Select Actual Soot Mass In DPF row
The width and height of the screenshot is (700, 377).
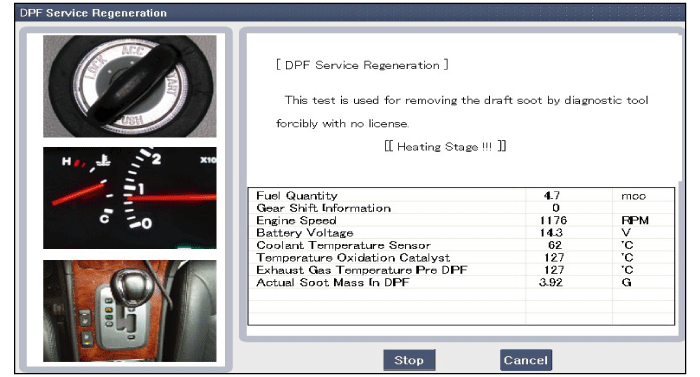(x=461, y=283)
